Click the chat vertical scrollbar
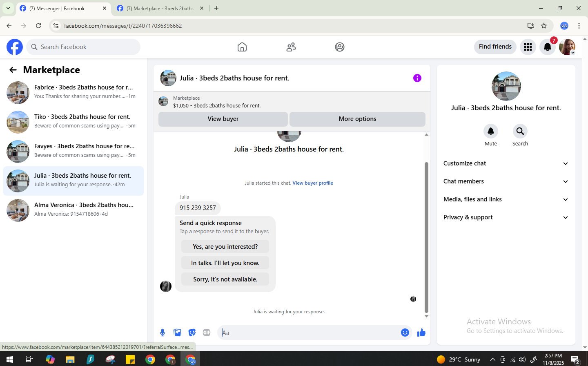The height and width of the screenshot is (366, 588). (426, 237)
